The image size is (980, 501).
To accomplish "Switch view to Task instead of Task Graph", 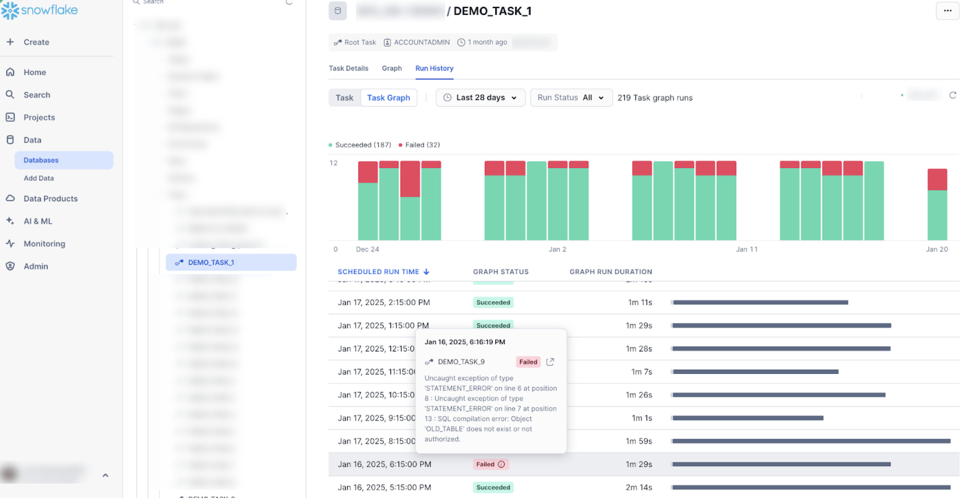I will tap(344, 97).
